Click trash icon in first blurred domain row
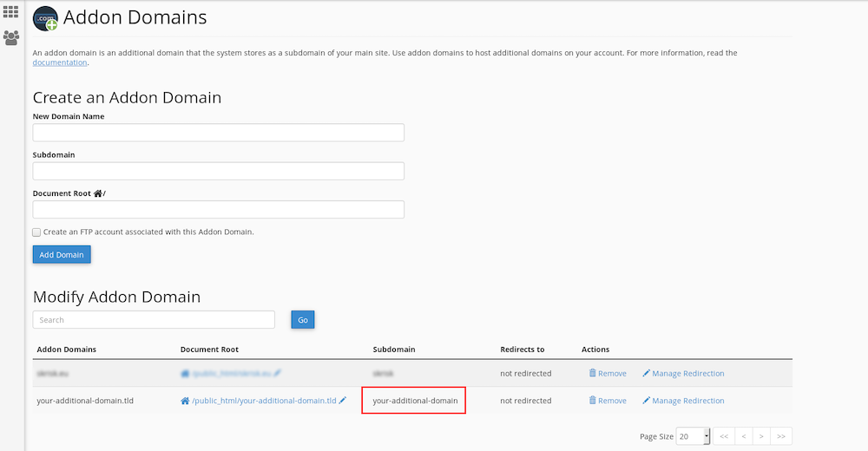This screenshot has height=451, width=868. point(592,374)
